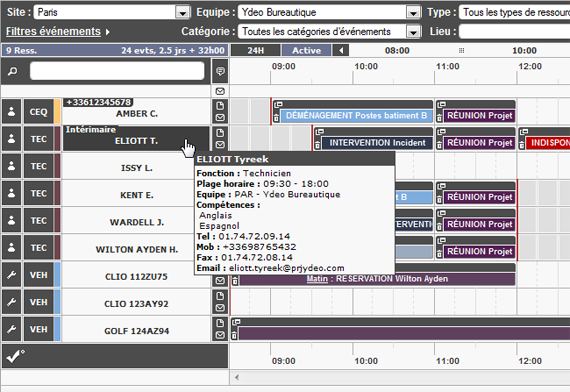Open AMBER C.'s RÉUNION Projet event
The width and height of the screenshot is (570, 392).
pos(479,116)
